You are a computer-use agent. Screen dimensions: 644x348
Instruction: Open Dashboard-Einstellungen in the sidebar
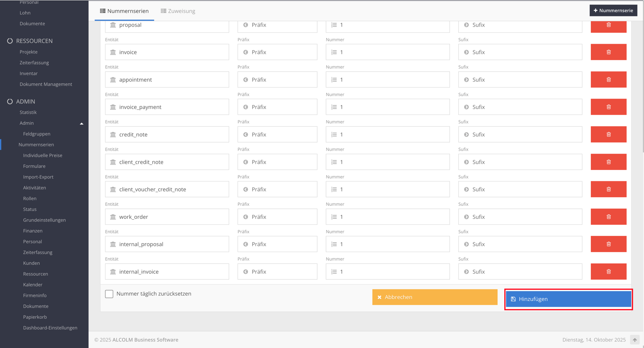50,328
